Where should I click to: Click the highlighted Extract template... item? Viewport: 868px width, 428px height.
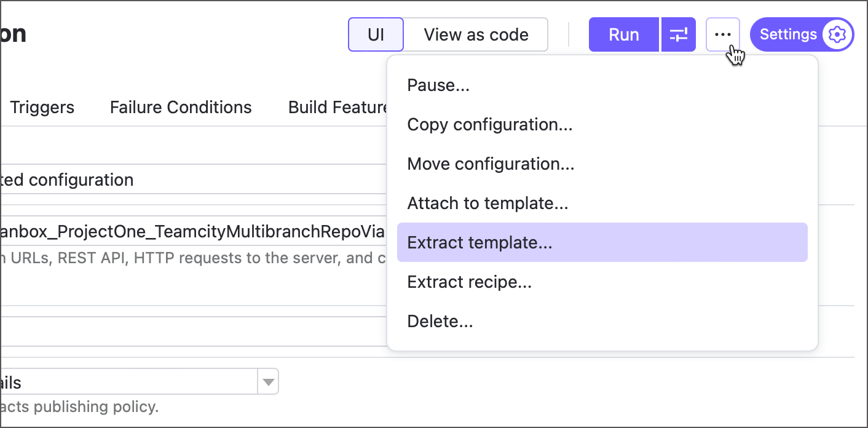(478, 242)
